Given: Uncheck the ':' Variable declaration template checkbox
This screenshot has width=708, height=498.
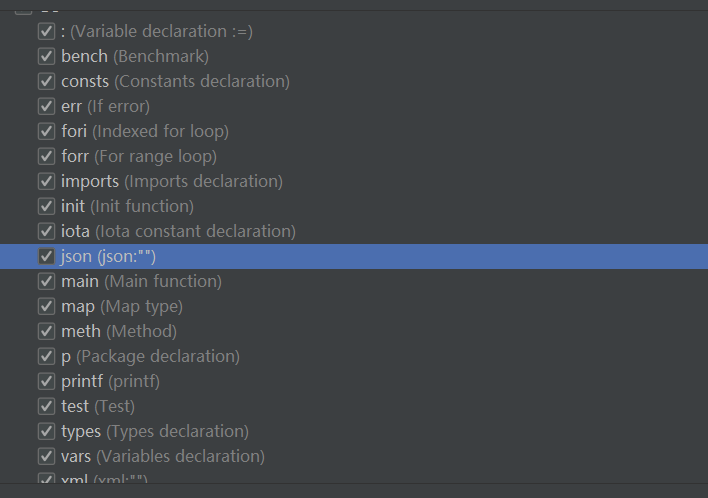Looking at the screenshot, I should pos(46,32).
